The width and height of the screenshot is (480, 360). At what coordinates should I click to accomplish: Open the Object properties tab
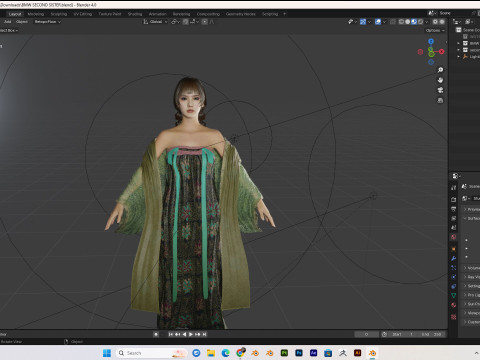point(454,249)
